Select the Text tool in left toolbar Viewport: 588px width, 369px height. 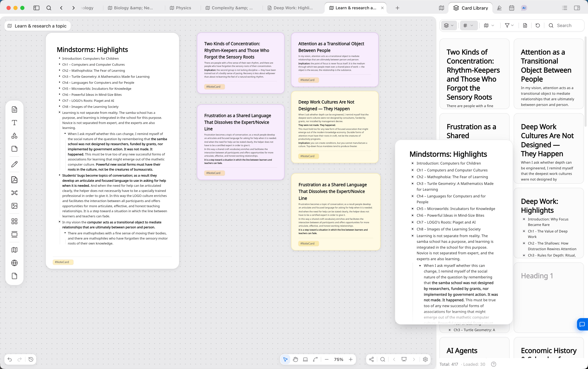coord(14,122)
